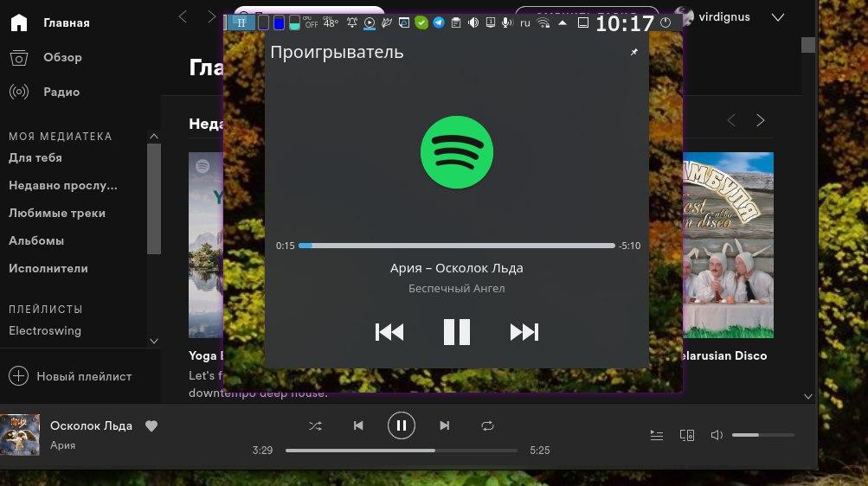Screen dimensions: 868x486
Task: Show previous cards in carousel row
Action: 731,120
